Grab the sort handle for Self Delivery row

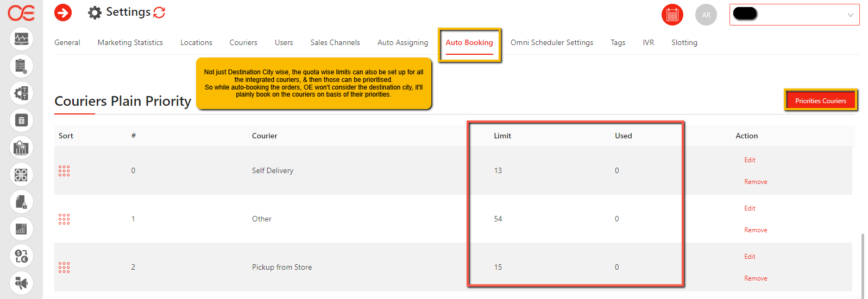[x=64, y=171]
